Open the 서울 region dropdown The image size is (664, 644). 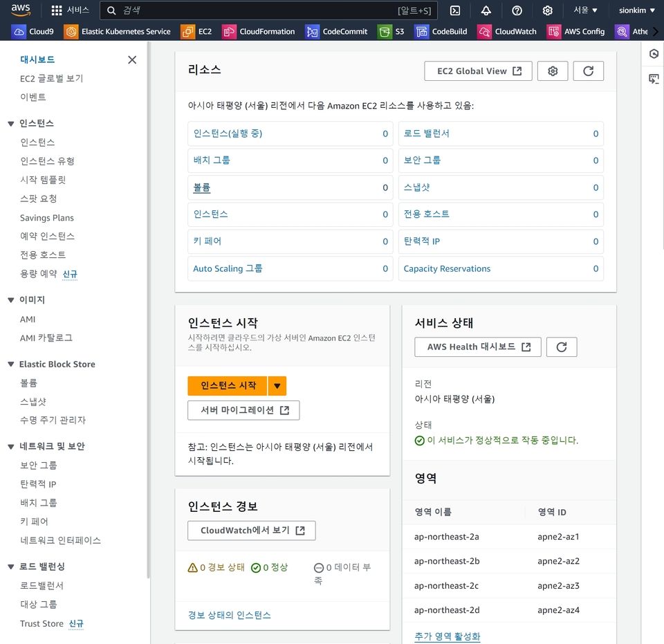click(585, 10)
